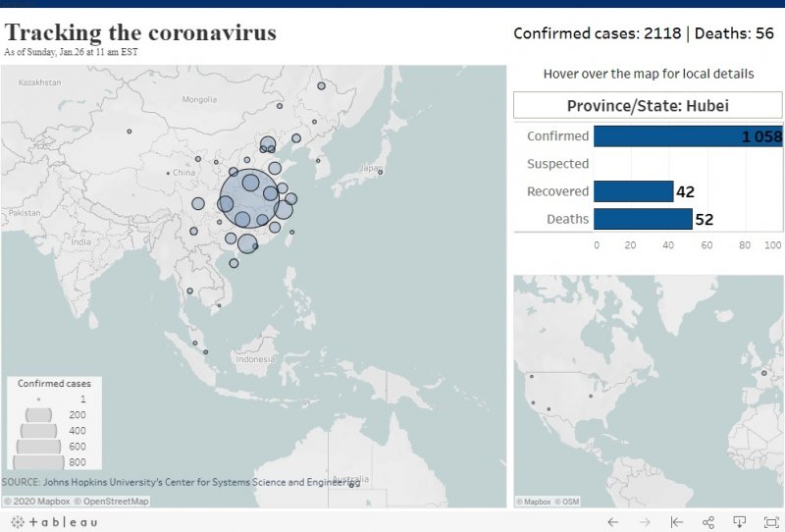Click the SOURCE Johns Hopkins University text
Image resolution: width=785 pixels, height=532 pixels.
click(x=179, y=482)
